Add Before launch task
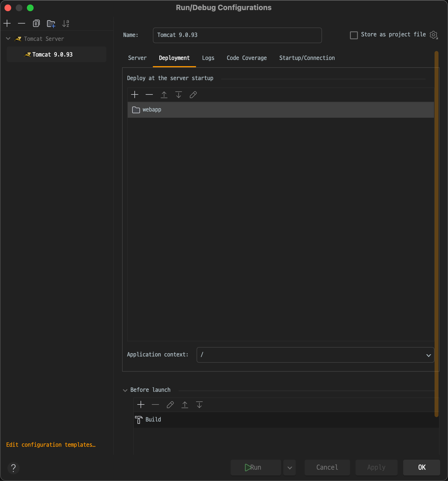 pos(141,404)
